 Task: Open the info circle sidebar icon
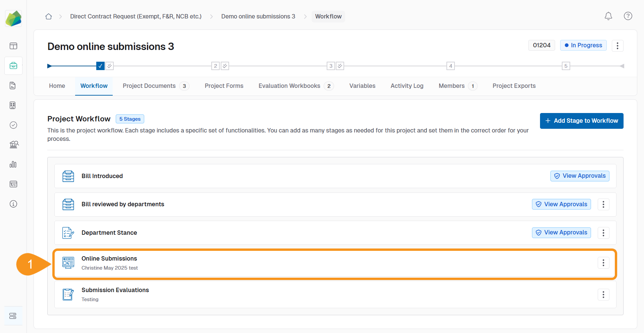pos(13,204)
